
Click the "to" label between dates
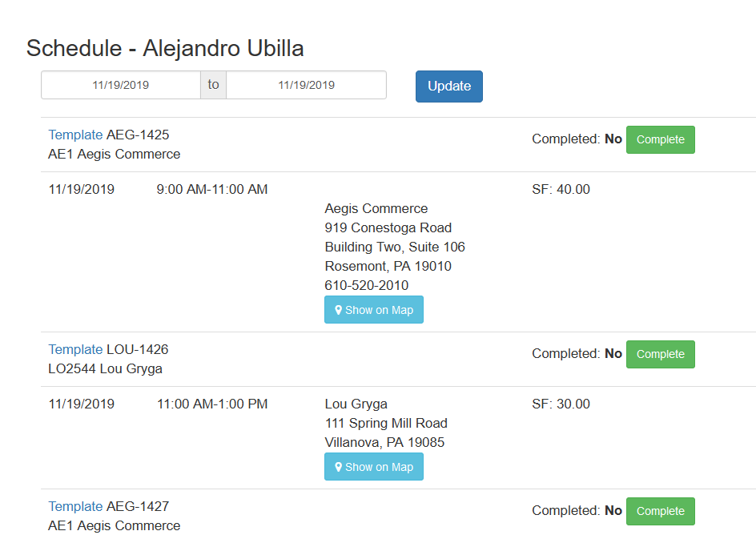click(213, 85)
